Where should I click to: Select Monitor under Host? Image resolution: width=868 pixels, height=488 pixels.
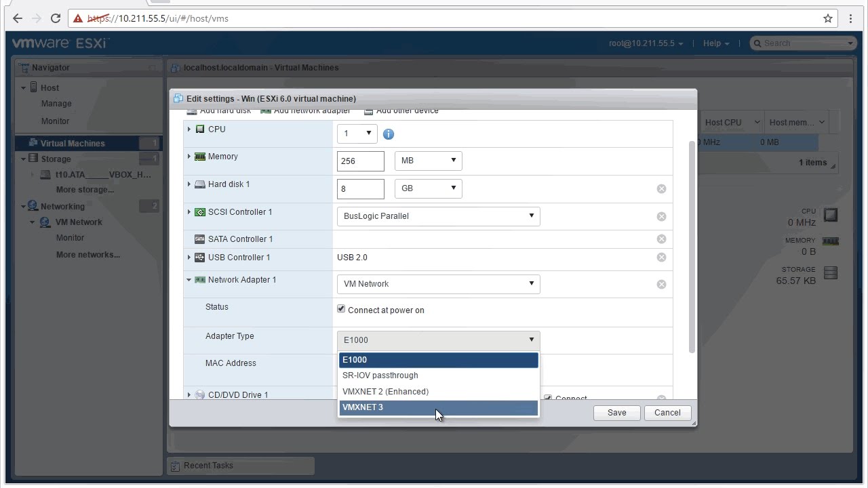pyautogui.click(x=55, y=121)
